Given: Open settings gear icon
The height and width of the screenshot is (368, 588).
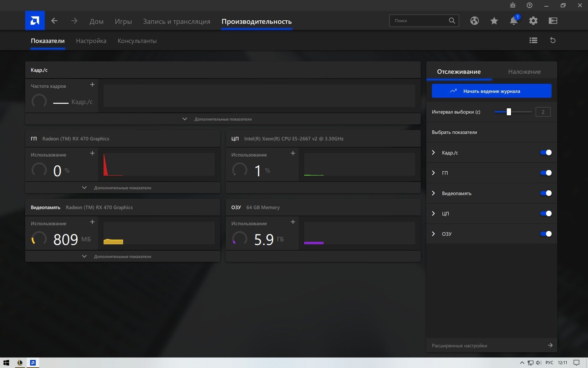Looking at the screenshot, I should [533, 21].
